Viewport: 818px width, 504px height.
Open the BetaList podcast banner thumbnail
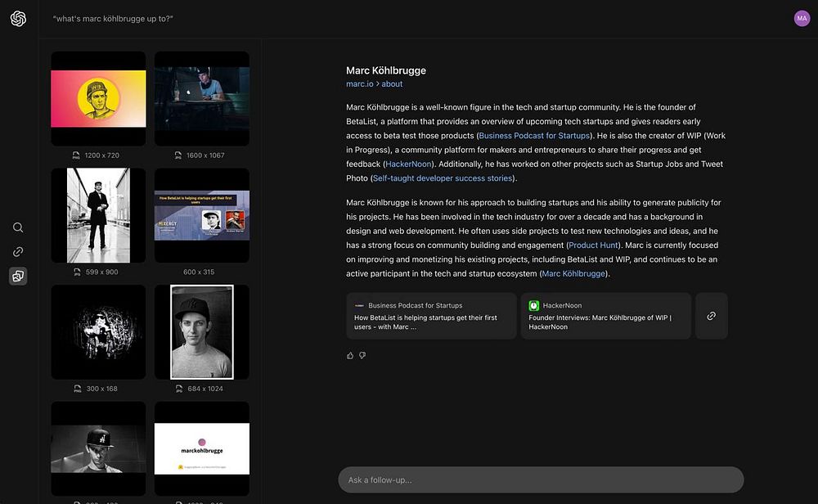click(x=202, y=215)
